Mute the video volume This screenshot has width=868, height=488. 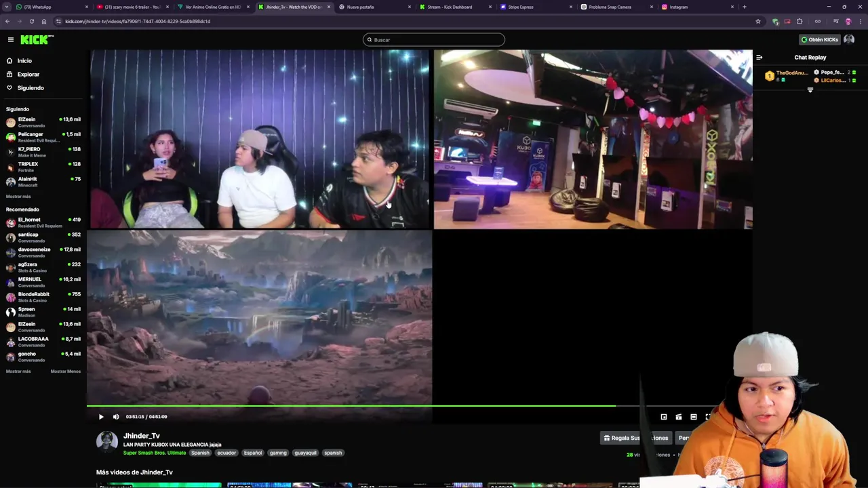[116, 417]
